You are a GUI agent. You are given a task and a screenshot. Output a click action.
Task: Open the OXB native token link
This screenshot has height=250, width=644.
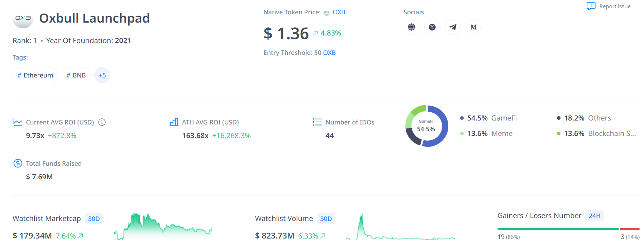point(339,12)
